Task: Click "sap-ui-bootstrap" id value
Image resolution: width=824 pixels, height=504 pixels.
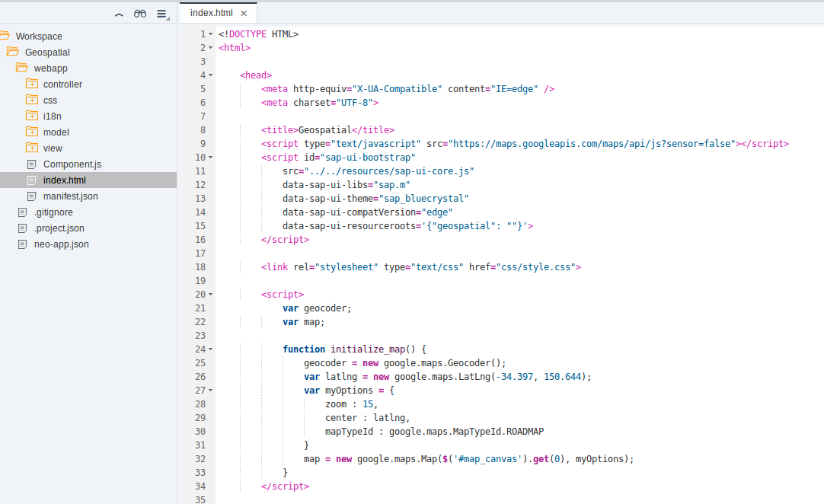Action: tap(368, 157)
